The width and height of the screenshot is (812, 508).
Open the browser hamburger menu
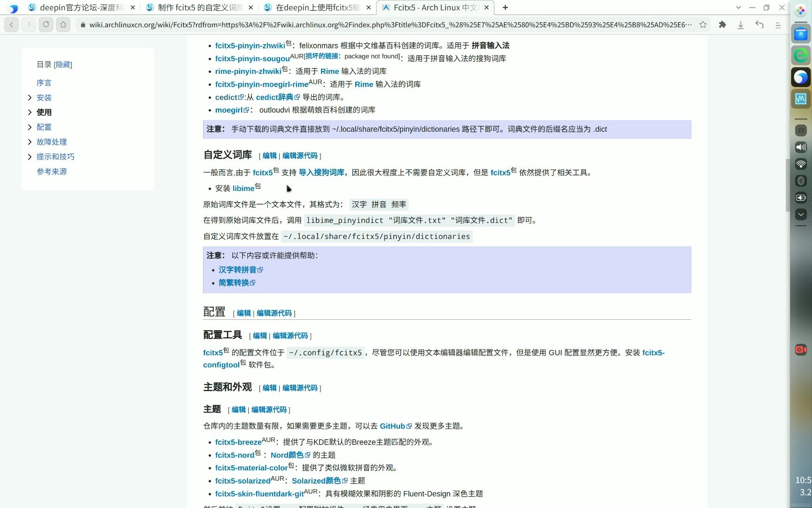coord(778,25)
